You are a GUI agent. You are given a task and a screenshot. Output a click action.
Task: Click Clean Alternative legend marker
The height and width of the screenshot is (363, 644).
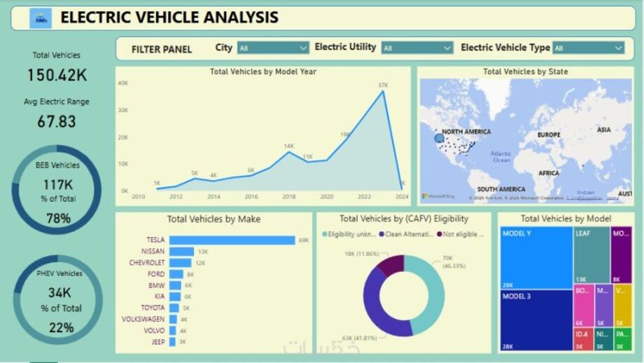(381, 234)
